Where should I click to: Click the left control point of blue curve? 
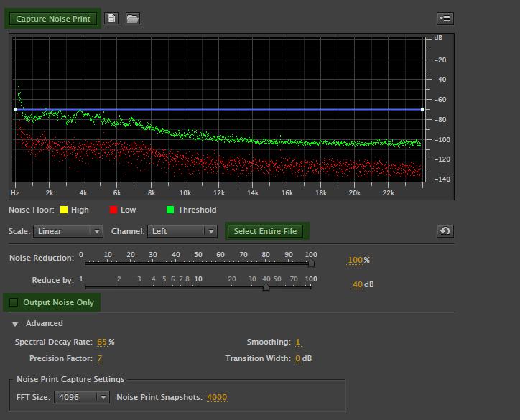click(x=16, y=109)
